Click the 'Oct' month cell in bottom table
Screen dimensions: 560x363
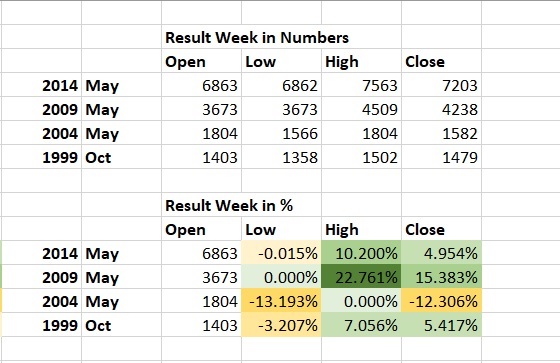coord(121,325)
